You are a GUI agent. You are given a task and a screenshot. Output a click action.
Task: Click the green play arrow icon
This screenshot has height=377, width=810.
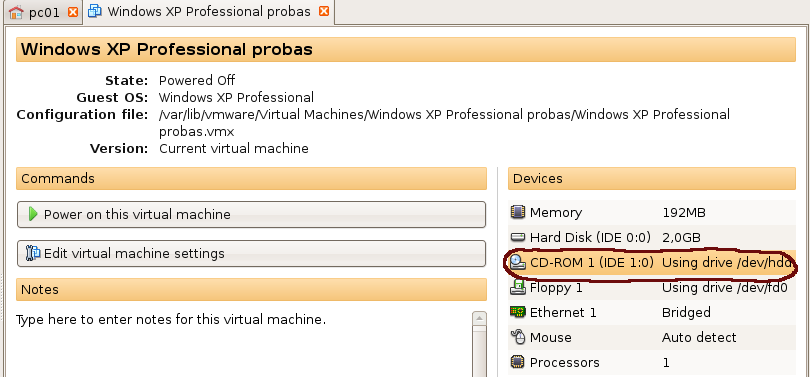tap(34, 214)
